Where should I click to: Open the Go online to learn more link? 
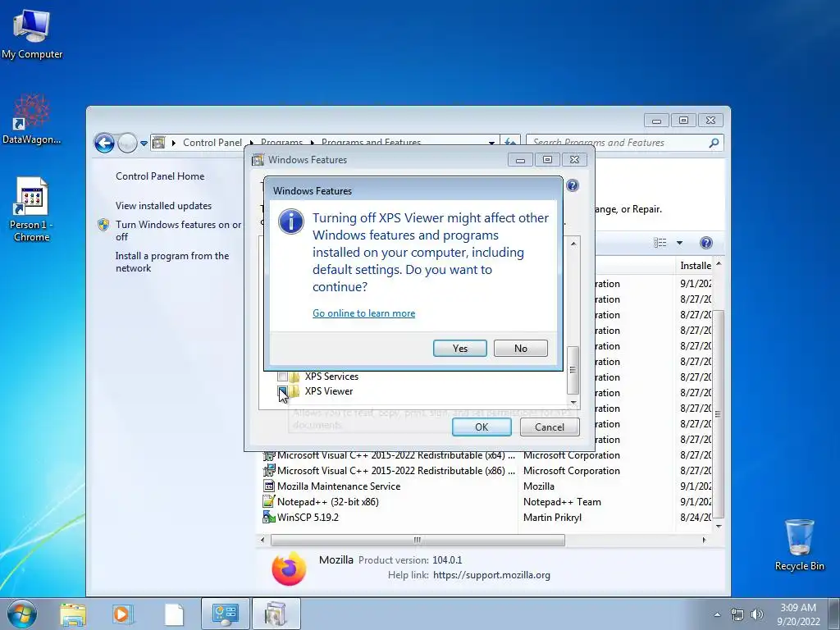363,313
